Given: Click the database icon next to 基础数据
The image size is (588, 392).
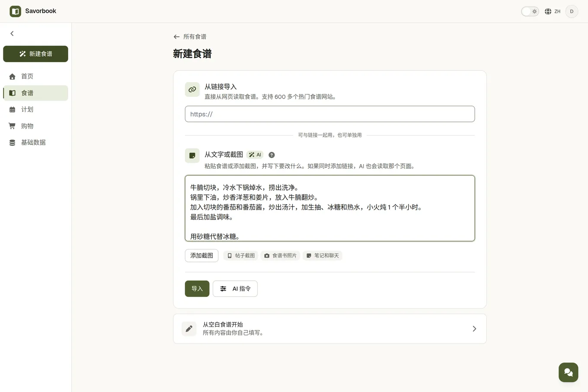Looking at the screenshot, I should [x=12, y=143].
